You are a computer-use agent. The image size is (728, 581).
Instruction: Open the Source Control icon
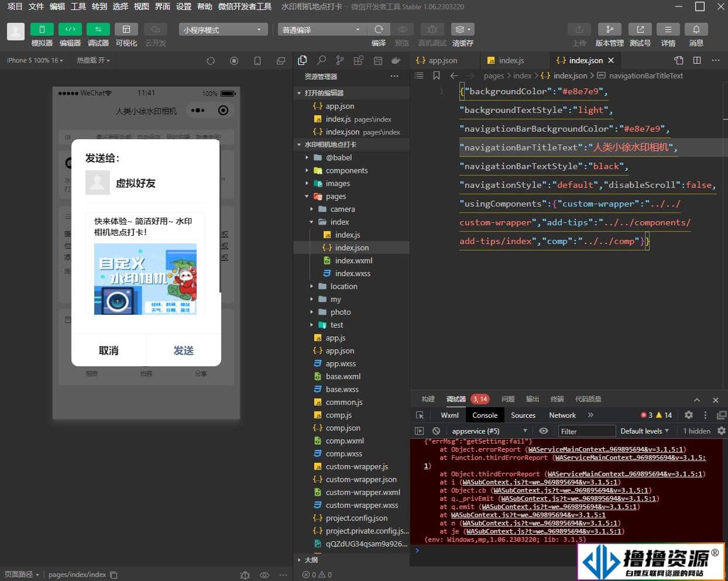340,60
